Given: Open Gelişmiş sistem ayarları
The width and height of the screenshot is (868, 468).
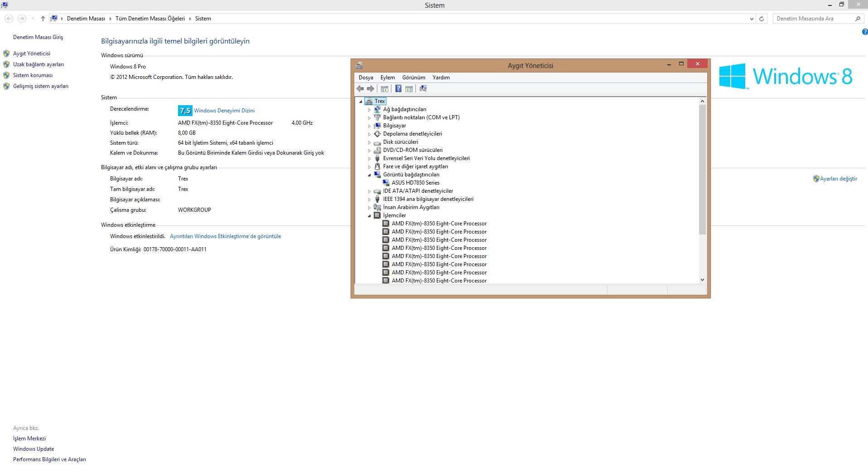Looking at the screenshot, I should 40,86.
